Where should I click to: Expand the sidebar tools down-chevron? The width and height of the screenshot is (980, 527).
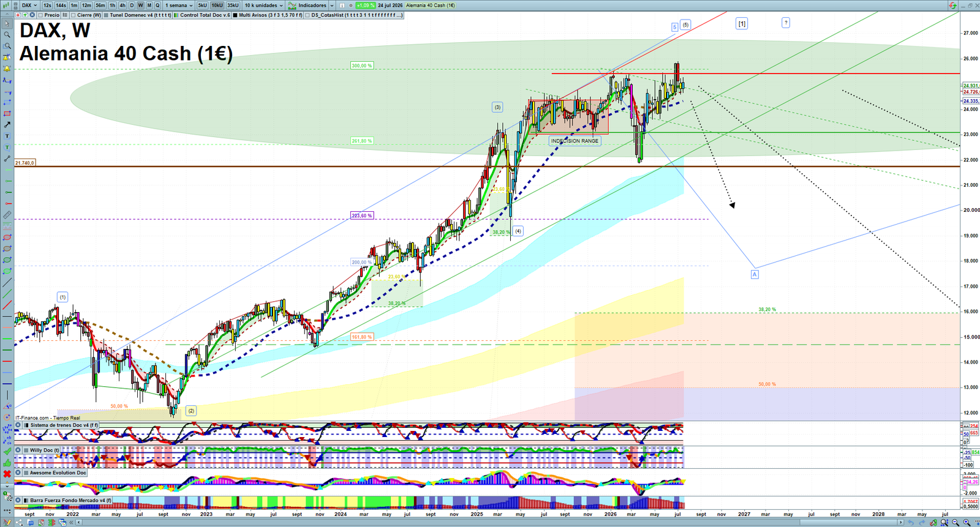[x=7, y=485]
